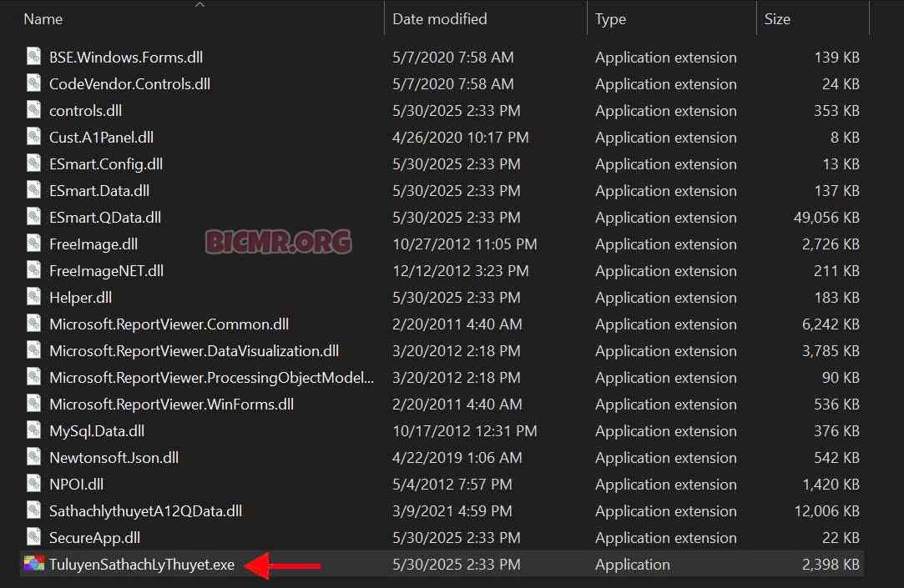Viewport: 904px width, 588px height.
Task: Select the Newtonsoft.Json.dll file name
Action: click(x=114, y=457)
